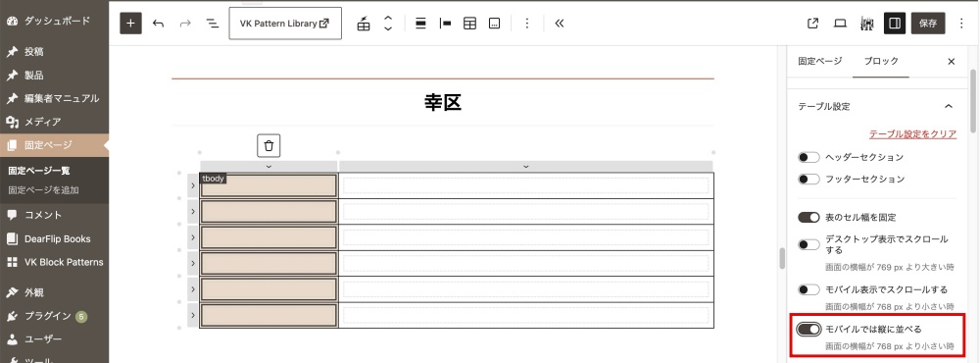Open first column dropdown chevron
Viewport: 980px width, 363px height.
pos(269,166)
